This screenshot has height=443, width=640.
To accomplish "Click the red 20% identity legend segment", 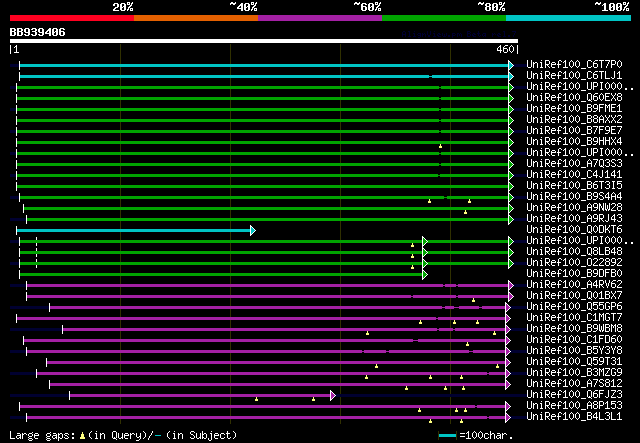I will [70, 18].
